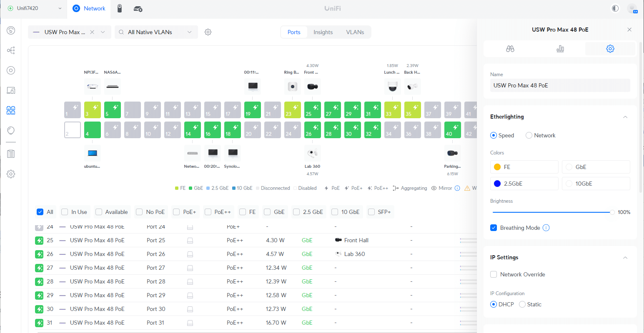
Task: Select port 26 on switch diagram
Action: [x=313, y=130]
